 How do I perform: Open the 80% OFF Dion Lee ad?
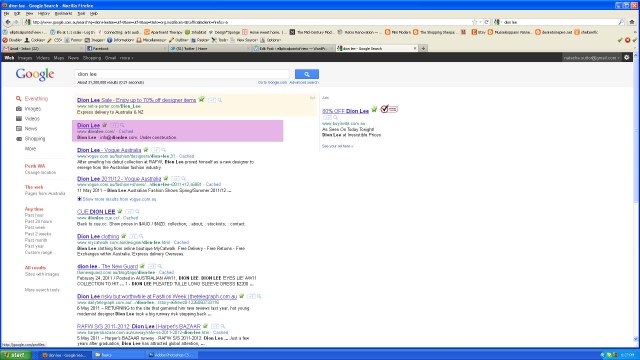point(345,111)
